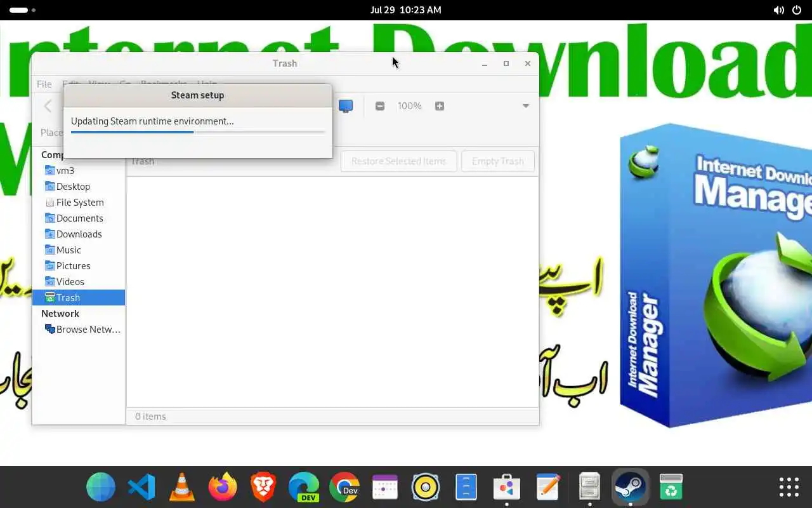Open Downloads in the sidebar
The image size is (812, 508).
pos(79,234)
